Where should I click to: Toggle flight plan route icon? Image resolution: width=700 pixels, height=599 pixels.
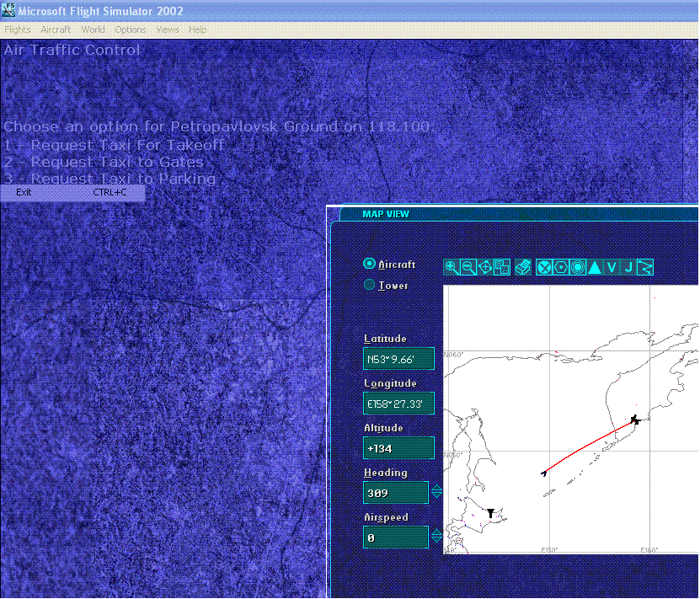click(645, 267)
